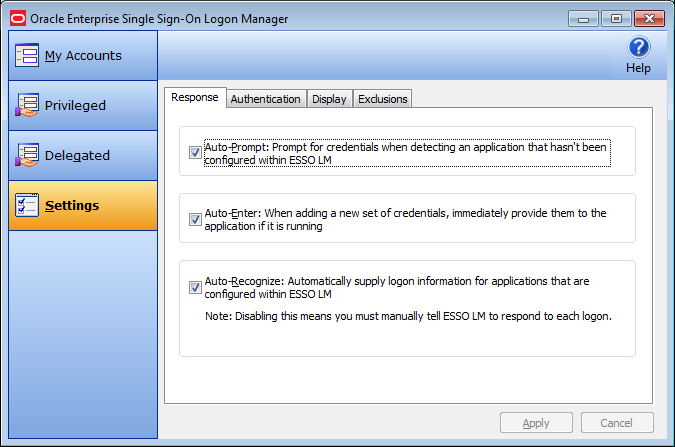Select the Delegated section label
Screen dimensions: 675x447
click(x=77, y=155)
